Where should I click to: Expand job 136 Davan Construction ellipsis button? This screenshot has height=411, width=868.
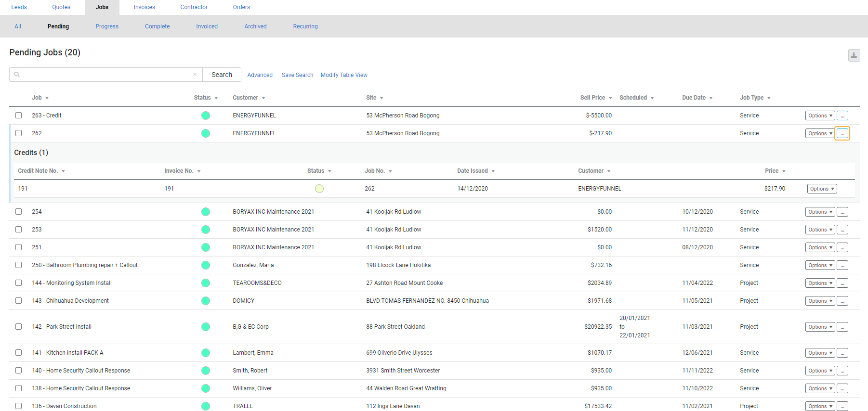point(842,406)
